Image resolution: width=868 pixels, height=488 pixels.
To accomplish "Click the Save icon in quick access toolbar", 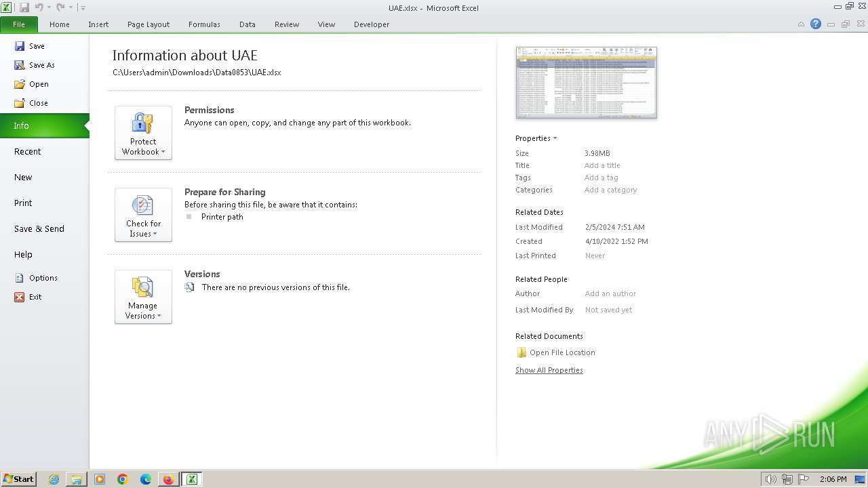I will (x=24, y=7).
